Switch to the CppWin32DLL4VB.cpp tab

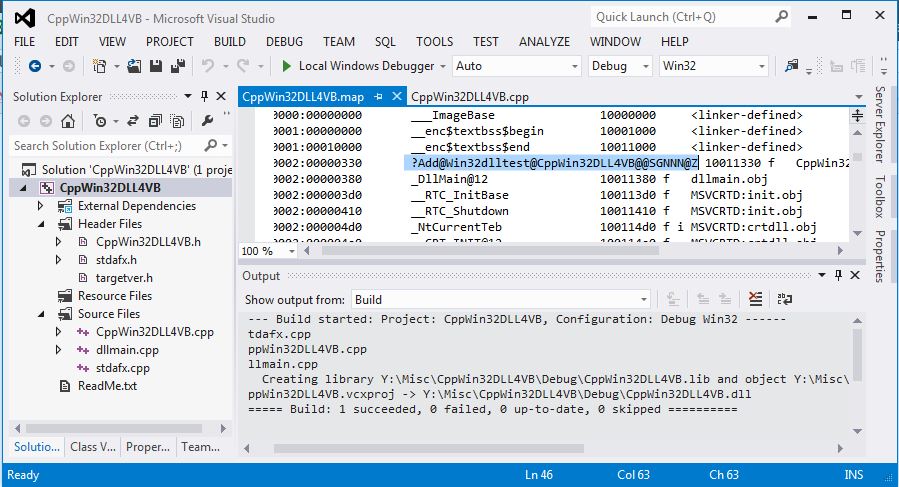(x=470, y=97)
